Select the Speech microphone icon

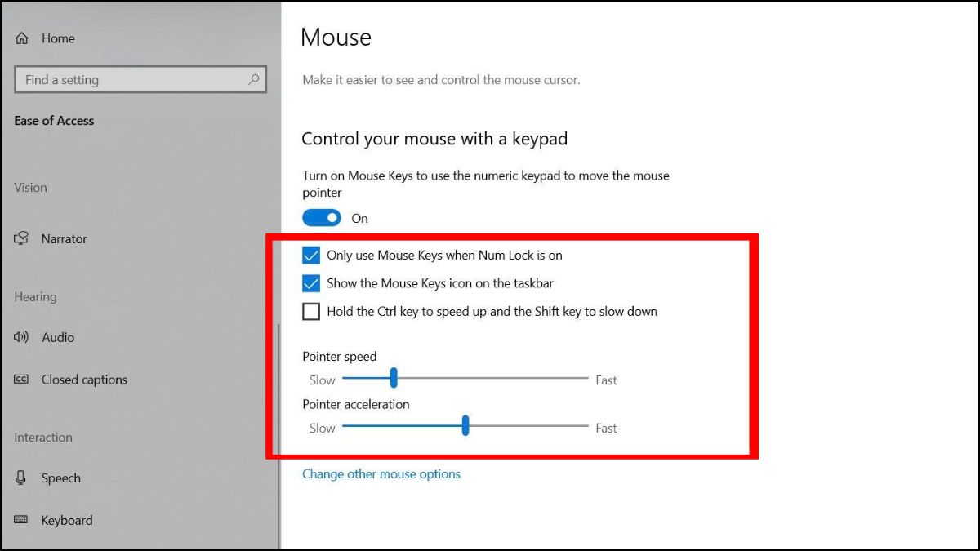21,478
